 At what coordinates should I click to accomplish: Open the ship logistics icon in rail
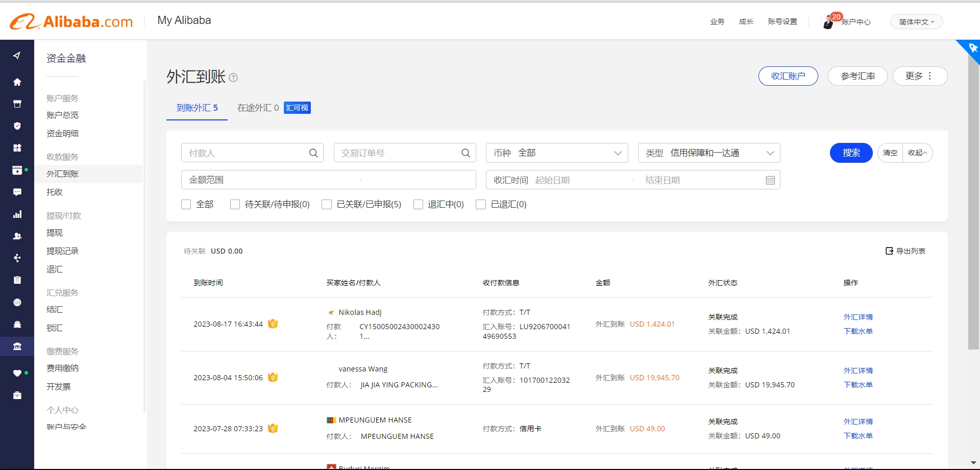click(x=17, y=324)
